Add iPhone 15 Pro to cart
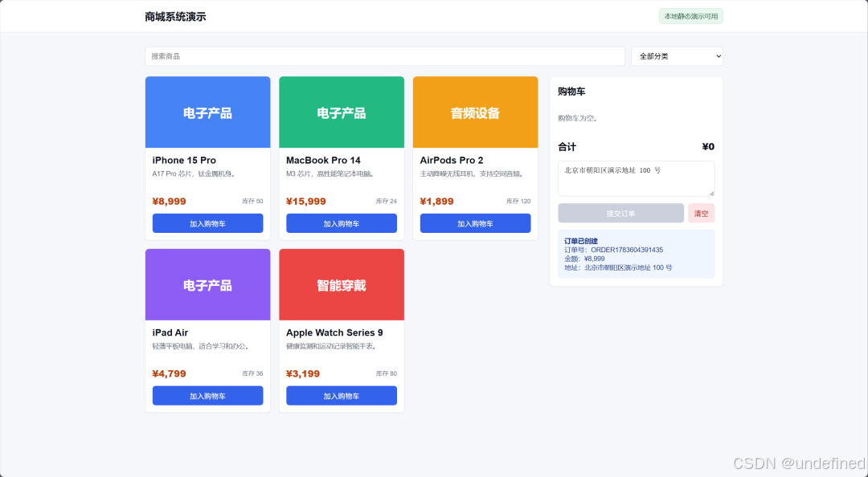 click(207, 223)
